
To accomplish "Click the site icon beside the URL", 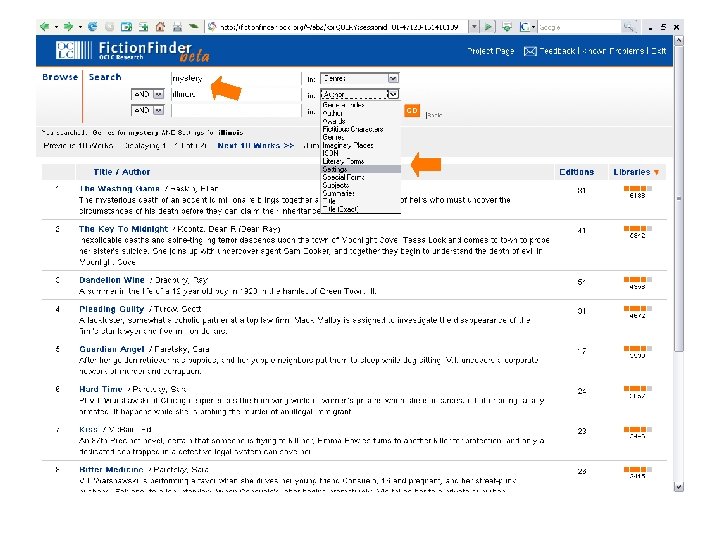I will click(212, 27).
